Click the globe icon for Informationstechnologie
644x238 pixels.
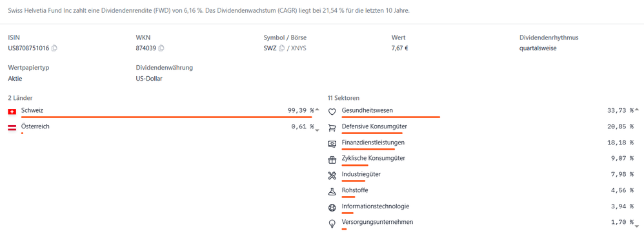click(x=332, y=208)
